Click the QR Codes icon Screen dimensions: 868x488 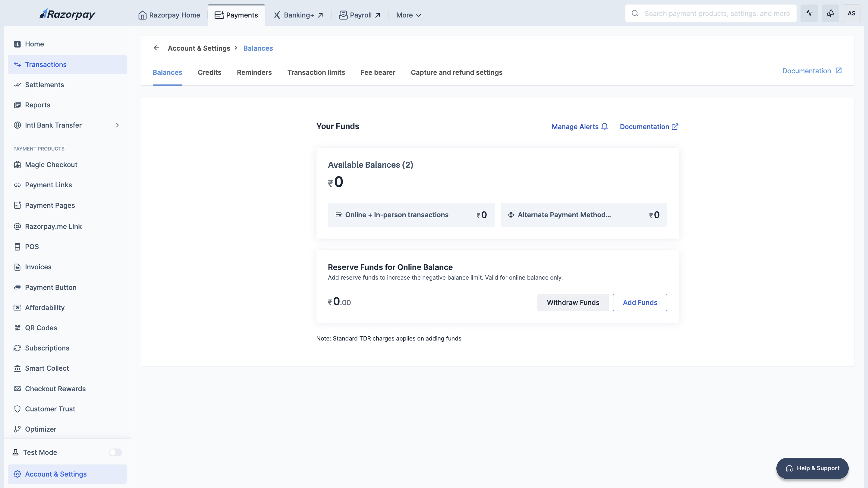[17, 328]
